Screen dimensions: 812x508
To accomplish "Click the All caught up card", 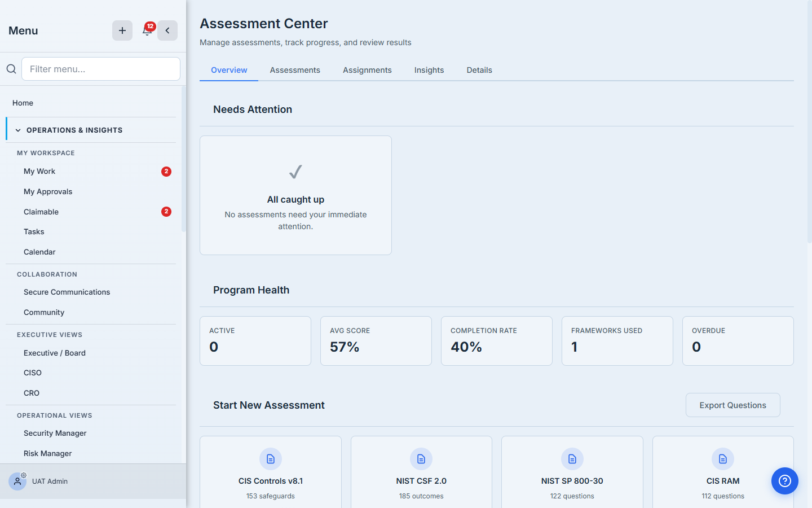I will (295, 195).
